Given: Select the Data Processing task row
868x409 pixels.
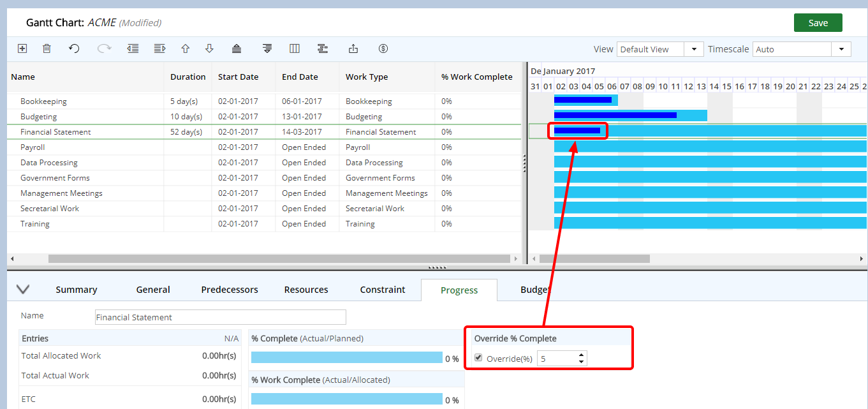Looking at the screenshot, I should click(264, 163).
